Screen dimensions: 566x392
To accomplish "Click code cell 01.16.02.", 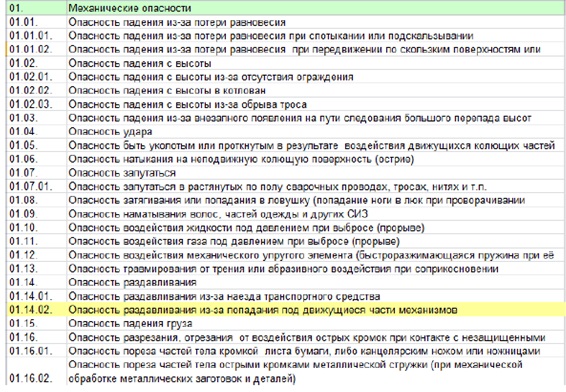I will click(x=36, y=371).
